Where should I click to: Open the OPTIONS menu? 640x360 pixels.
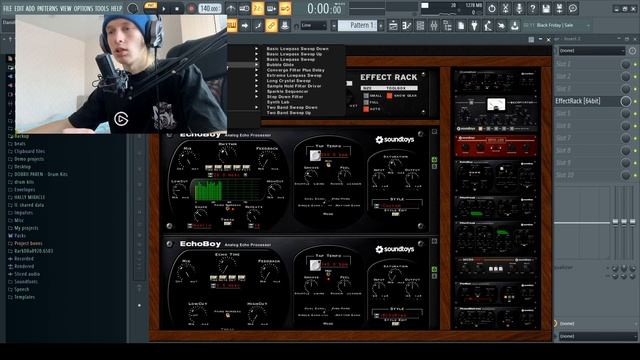[83, 8]
